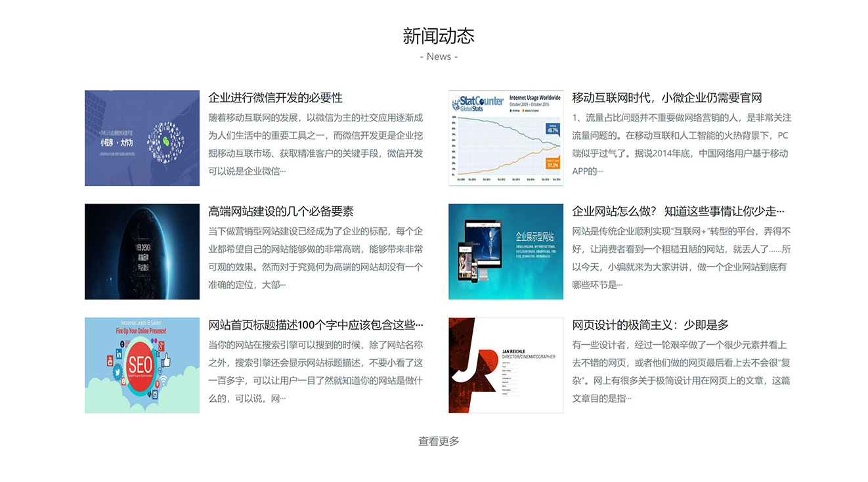The width and height of the screenshot is (868, 482).
Task: Click the WeChat mini-program purple thumbnail
Action: (142, 138)
